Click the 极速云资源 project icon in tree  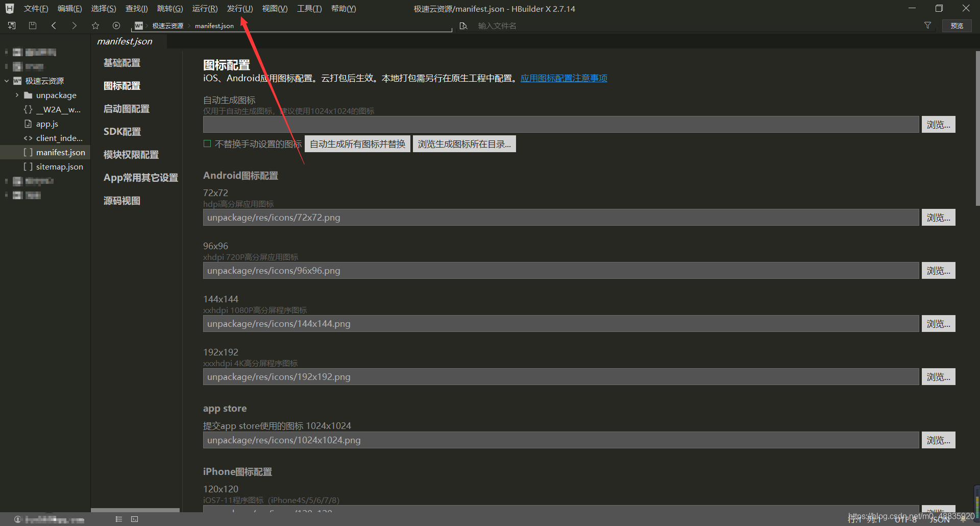17,81
